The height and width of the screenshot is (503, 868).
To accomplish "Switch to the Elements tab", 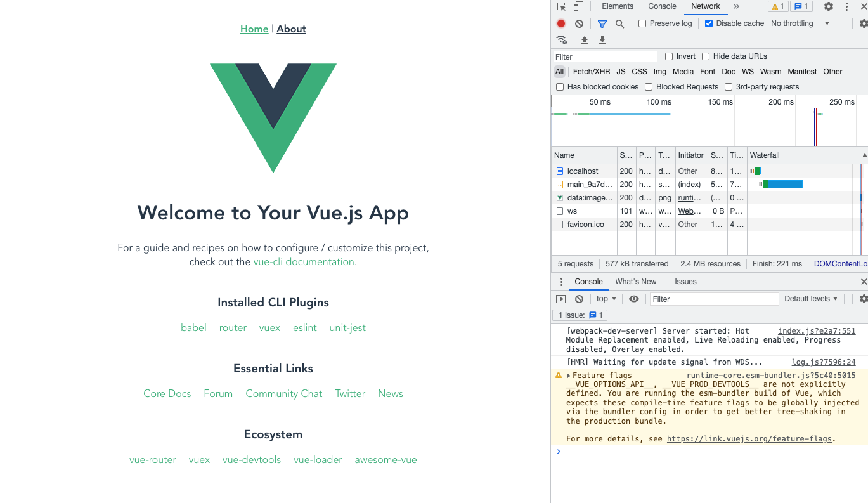I will 618,6.
